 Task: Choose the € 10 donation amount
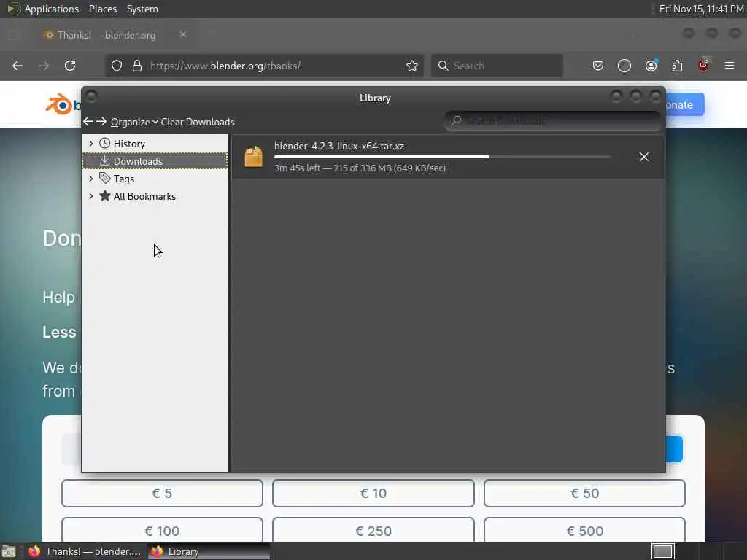[373, 494]
